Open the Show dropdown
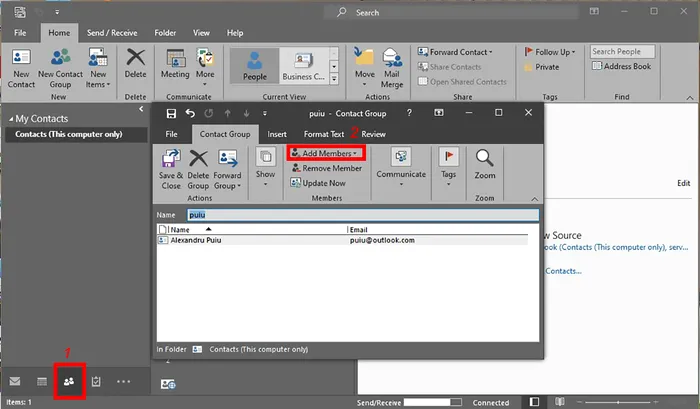Screen dimensions: 700x409 point(265,167)
